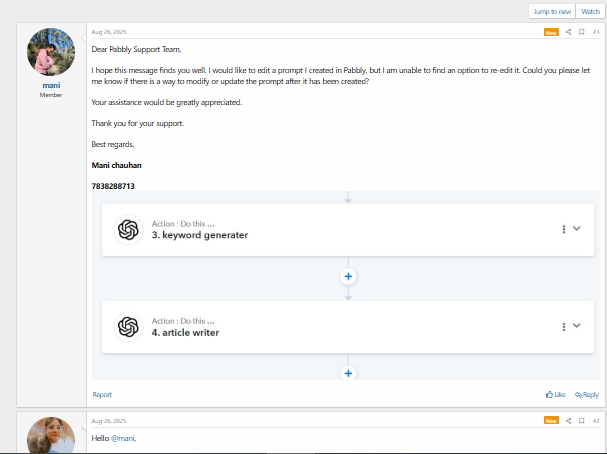Click the share icon on post #1
Image resolution: width=607 pixels, height=454 pixels.
click(568, 32)
